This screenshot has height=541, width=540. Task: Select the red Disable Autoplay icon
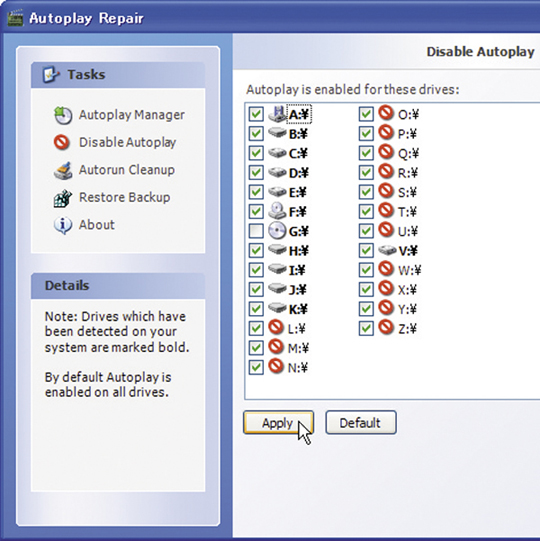pos(62,142)
